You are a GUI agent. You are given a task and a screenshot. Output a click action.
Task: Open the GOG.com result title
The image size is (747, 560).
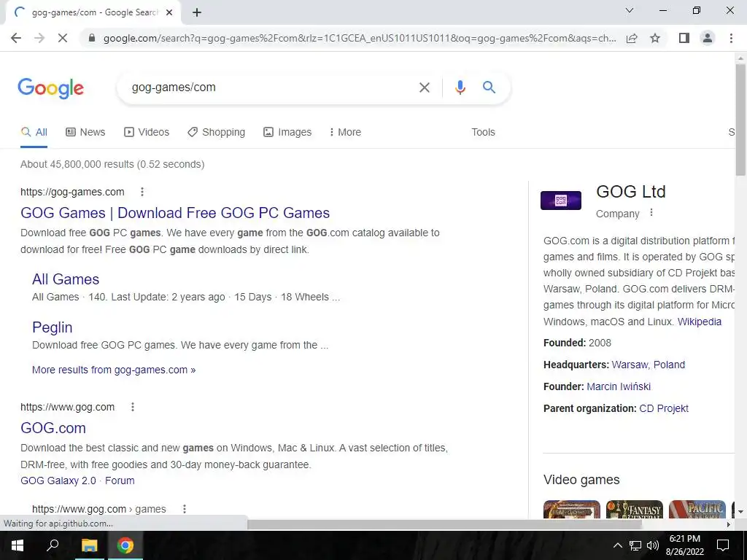[53, 428]
